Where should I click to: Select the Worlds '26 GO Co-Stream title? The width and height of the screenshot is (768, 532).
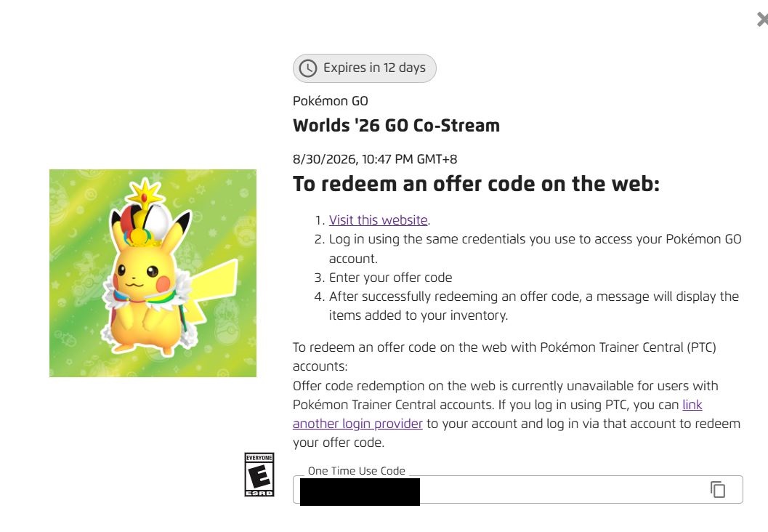396,126
